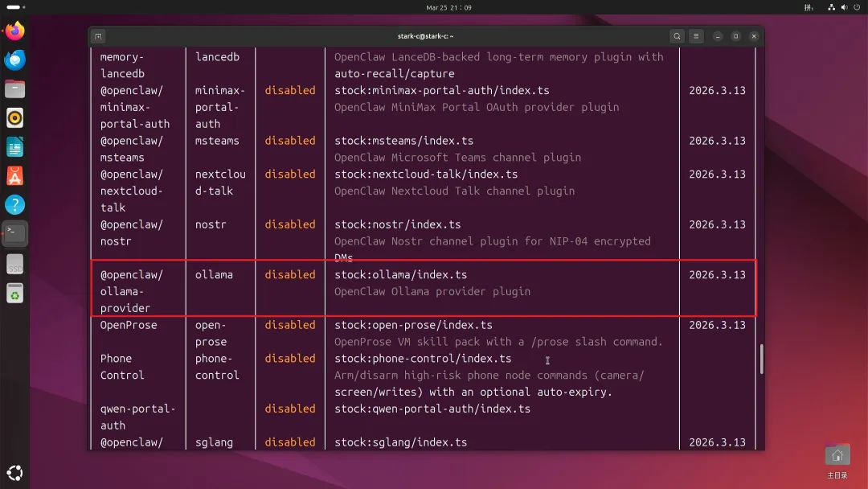Click the lancedb plugin ID cell
Viewport: 868px width, 489px height.
coord(218,57)
